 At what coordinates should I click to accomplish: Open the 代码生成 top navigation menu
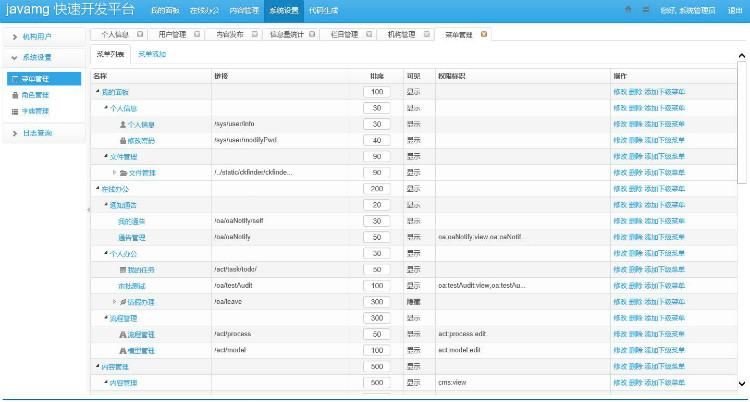tap(323, 11)
